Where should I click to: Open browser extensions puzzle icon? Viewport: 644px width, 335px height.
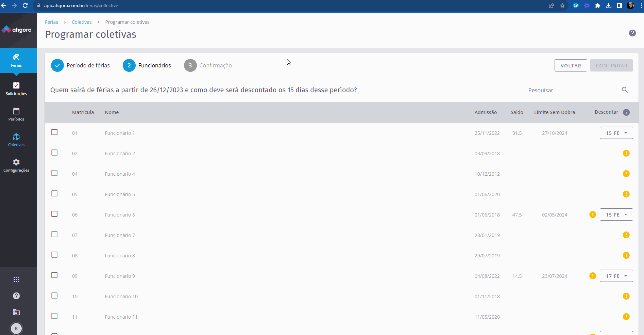point(598,5)
